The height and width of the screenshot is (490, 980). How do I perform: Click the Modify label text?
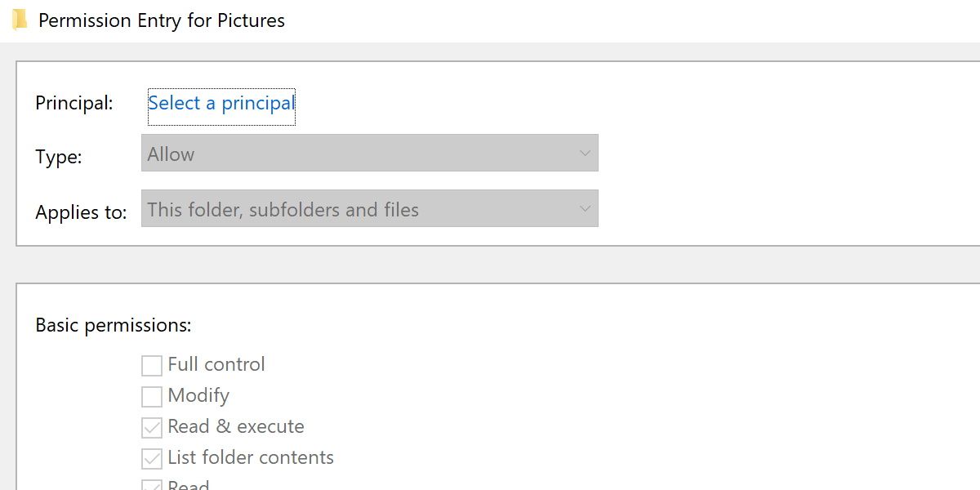[x=197, y=396]
